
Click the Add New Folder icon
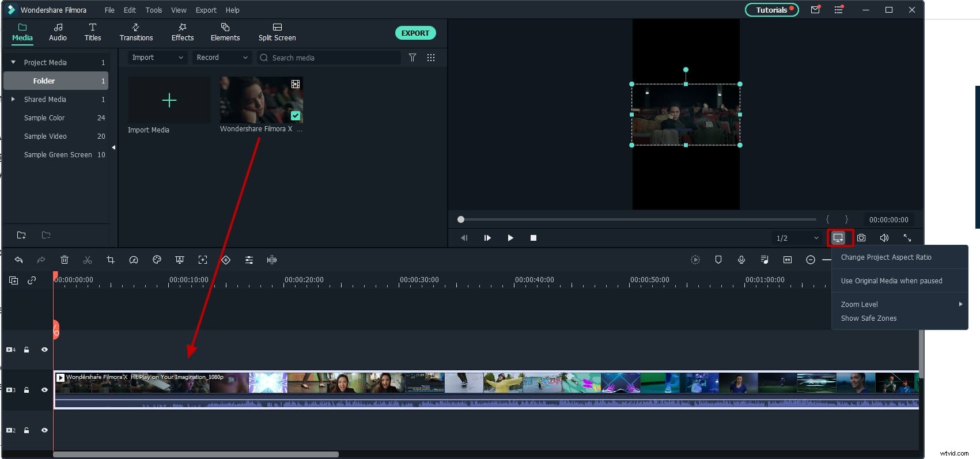[x=21, y=235]
